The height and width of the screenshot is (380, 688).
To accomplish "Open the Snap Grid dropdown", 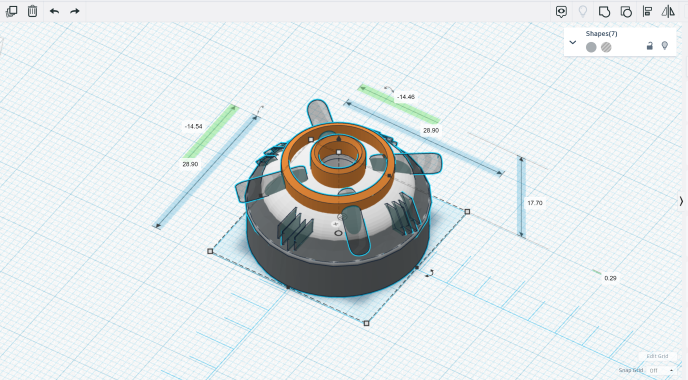I will [660, 370].
